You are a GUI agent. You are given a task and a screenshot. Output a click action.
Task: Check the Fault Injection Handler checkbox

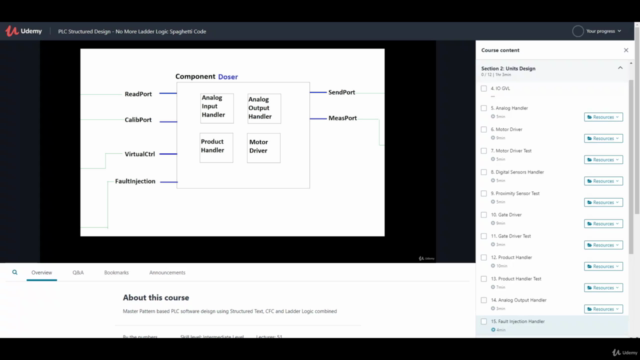click(484, 321)
